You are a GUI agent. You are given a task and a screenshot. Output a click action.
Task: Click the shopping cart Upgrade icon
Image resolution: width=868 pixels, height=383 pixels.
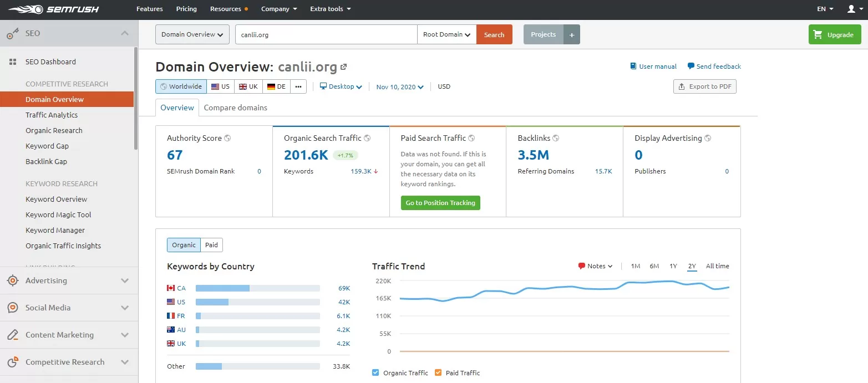tap(818, 34)
